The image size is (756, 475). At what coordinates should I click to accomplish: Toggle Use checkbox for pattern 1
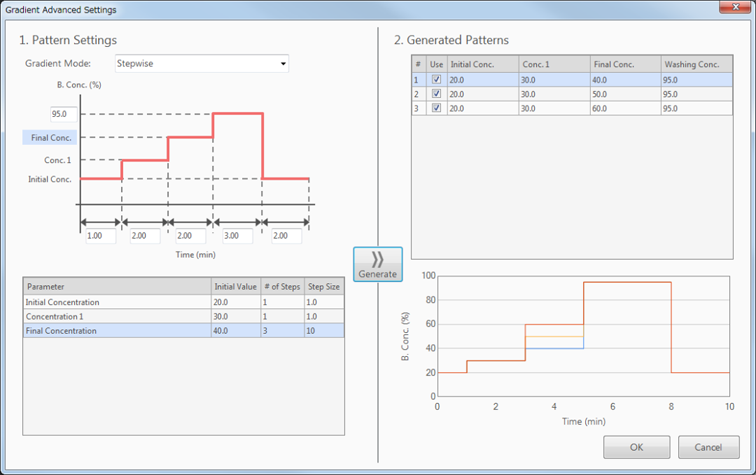click(x=436, y=79)
